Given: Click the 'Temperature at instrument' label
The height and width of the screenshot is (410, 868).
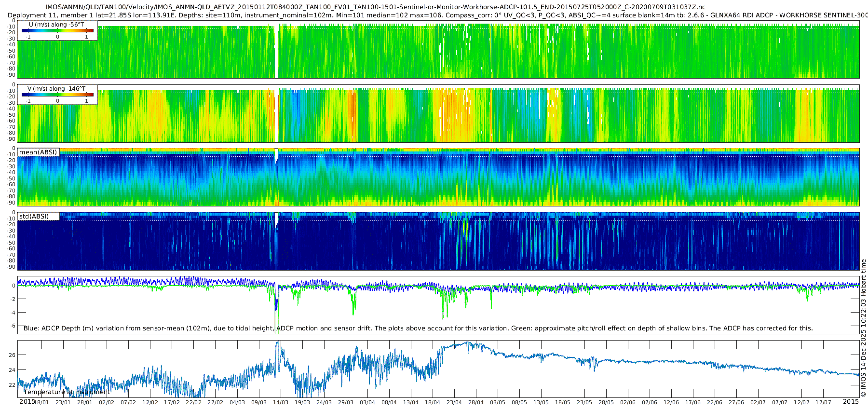Looking at the screenshot, I should pos(67,392).
